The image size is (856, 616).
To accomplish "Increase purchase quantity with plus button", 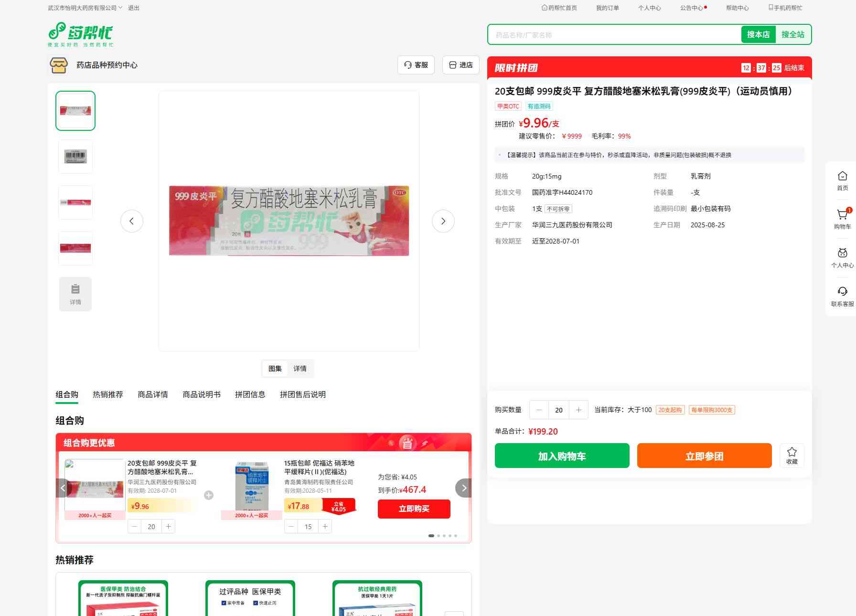I will (x=578, y=410).
